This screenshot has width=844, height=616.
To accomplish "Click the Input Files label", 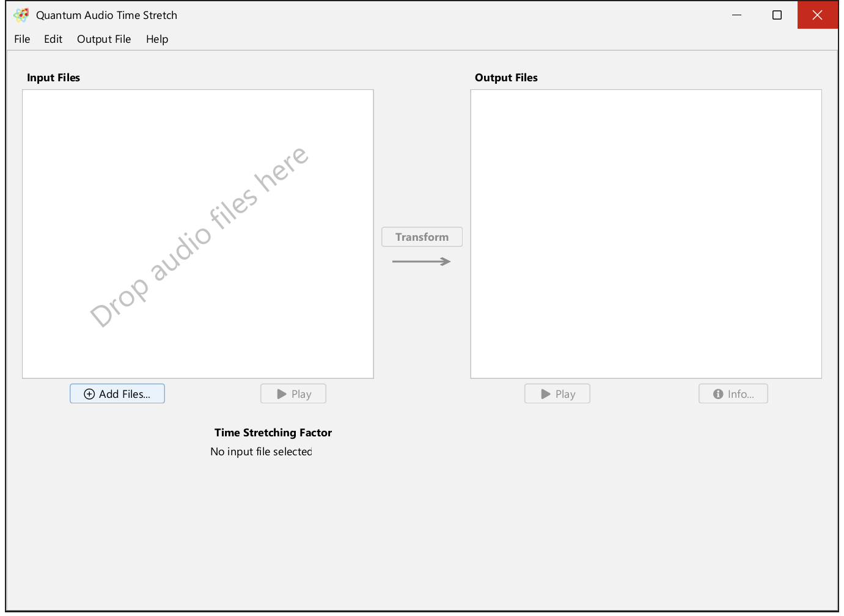I will click(54, 78).
